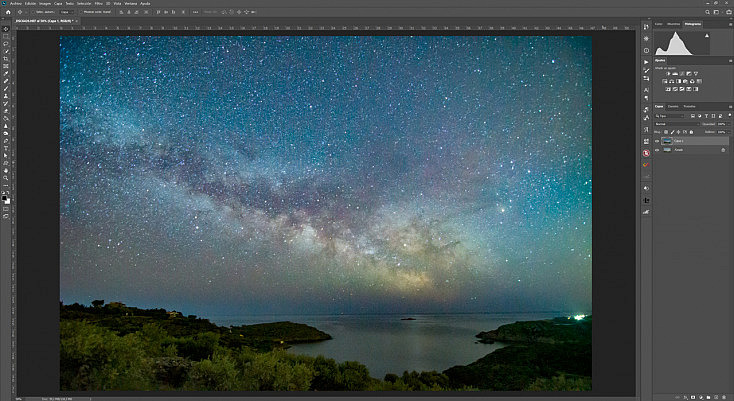Toggle lock position icon
Screen dimensions: 734x401
678,132
